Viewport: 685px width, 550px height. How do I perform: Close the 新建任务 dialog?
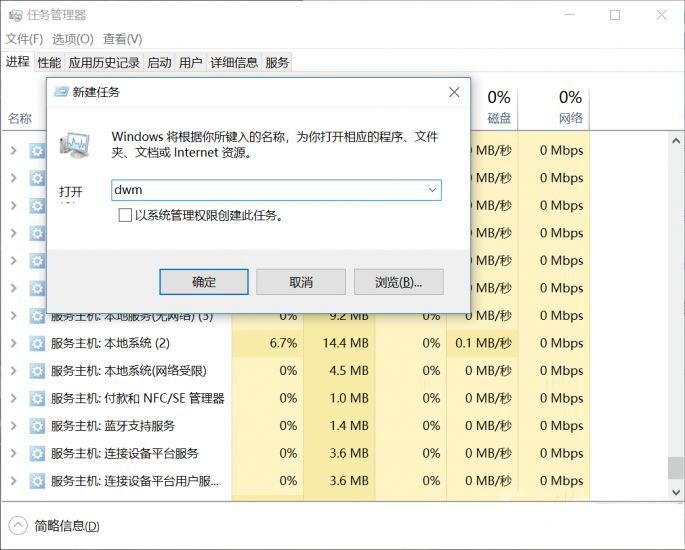tap(454, 92)
